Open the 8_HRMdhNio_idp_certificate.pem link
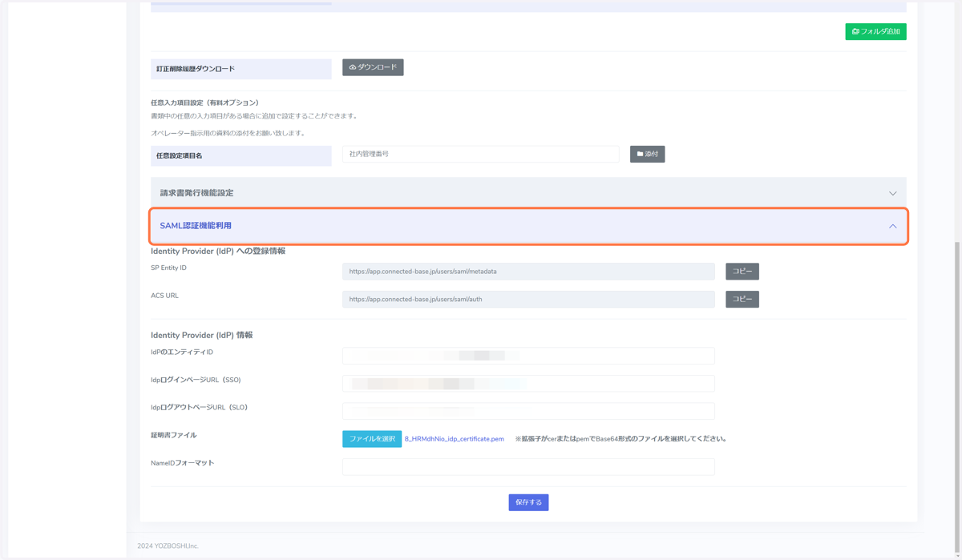This screenshot has width=962, height=560. point(455,439)
